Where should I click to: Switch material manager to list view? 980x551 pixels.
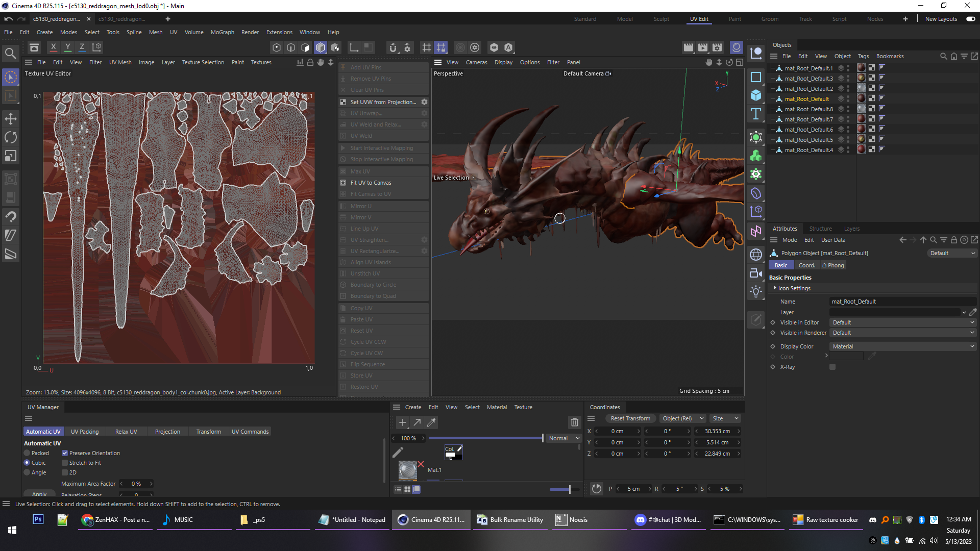pyautogui.click(x=398, y=489)
